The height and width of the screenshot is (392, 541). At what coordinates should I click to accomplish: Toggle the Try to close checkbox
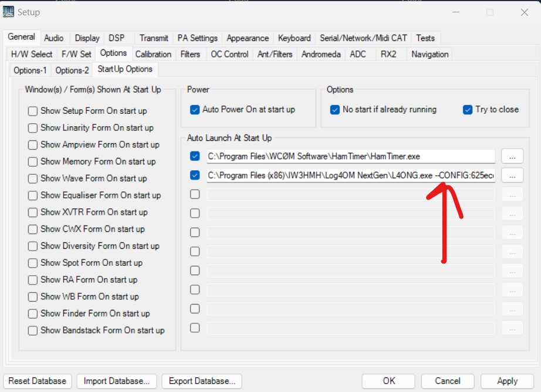click(468, 110)
